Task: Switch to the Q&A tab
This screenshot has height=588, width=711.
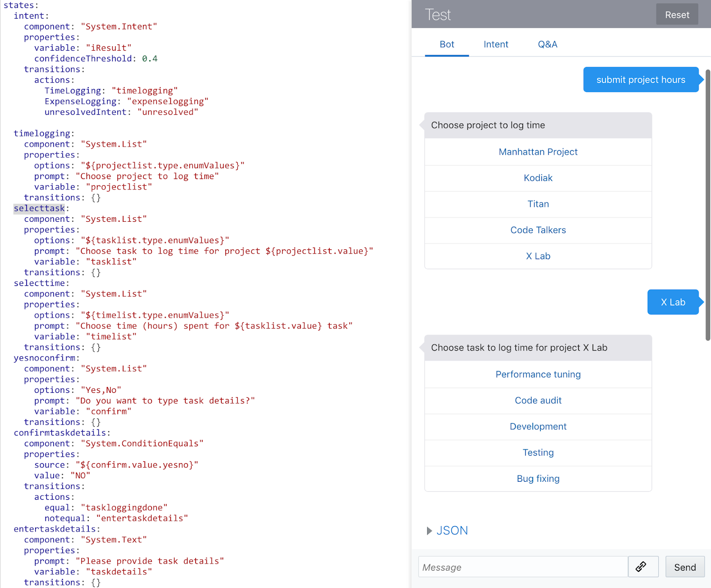Action: 547,44
